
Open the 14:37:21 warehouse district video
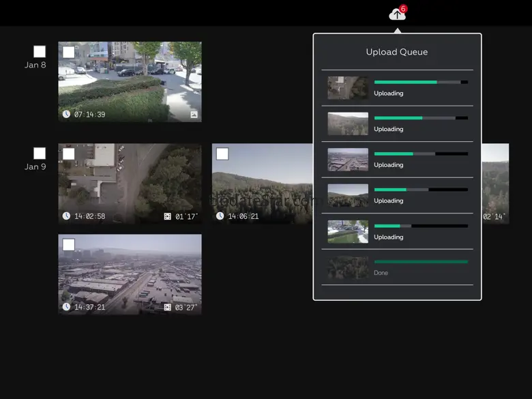pyautogui.click(x=130, y=273)
